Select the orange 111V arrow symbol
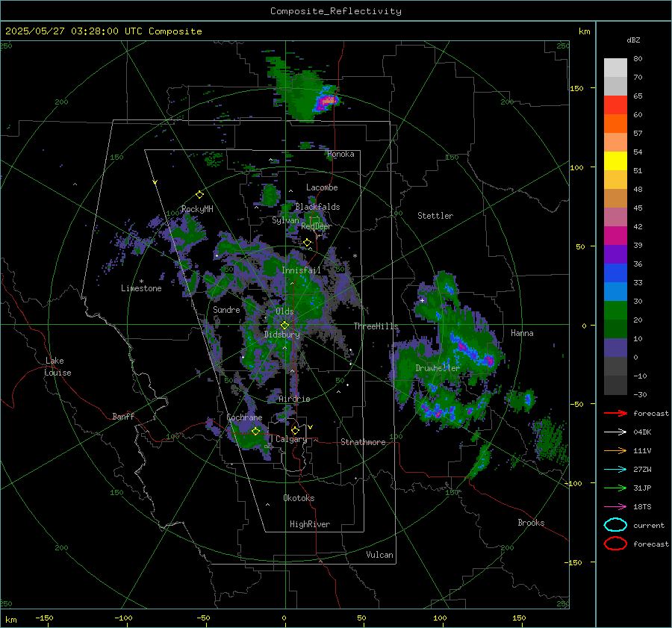 coord(615,450)
